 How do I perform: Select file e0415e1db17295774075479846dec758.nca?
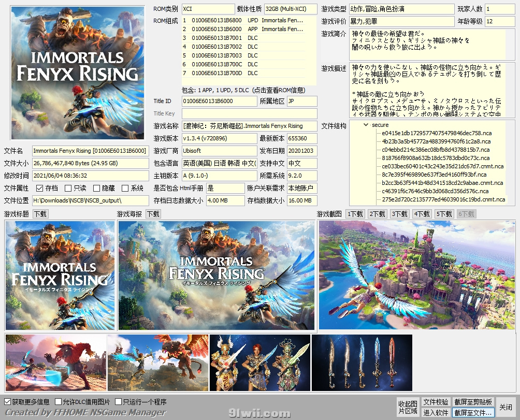point(437,133)
